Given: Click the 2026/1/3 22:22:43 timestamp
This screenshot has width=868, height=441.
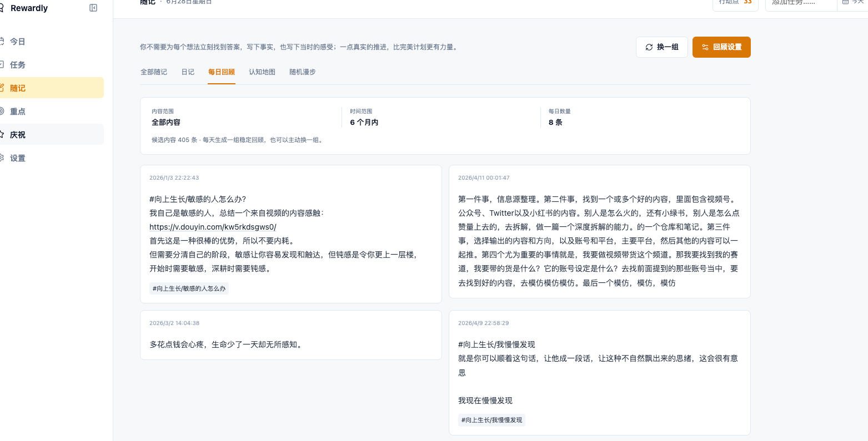Looking at the screenshot, I should (x=174, y=178).
